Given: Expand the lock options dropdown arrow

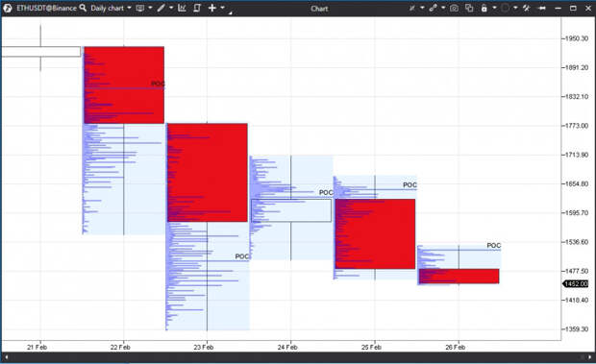Looking at the screenshot, I should pyautogui.click(x=494, y=8).
